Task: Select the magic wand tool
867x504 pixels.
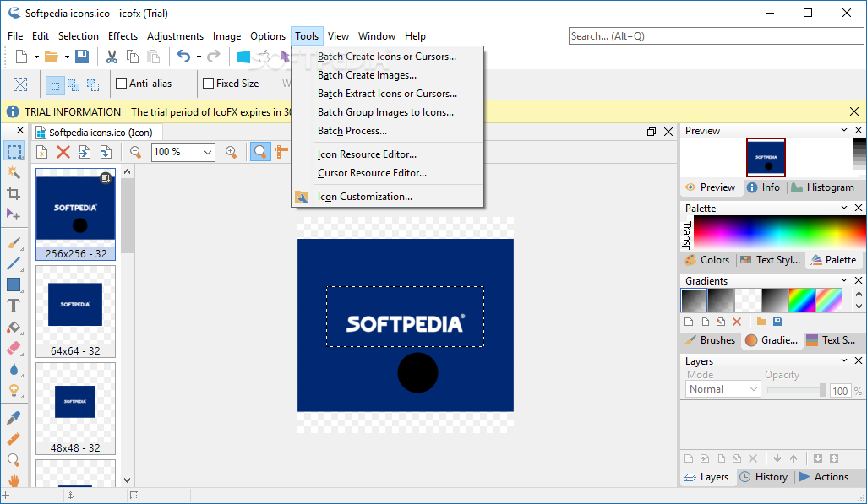Action: tap(14, 172)
